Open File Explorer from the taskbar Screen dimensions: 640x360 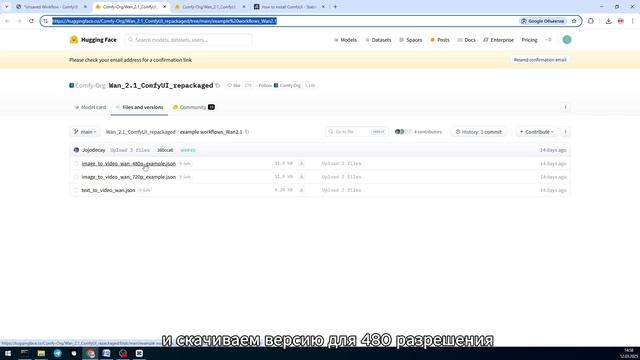41,353
